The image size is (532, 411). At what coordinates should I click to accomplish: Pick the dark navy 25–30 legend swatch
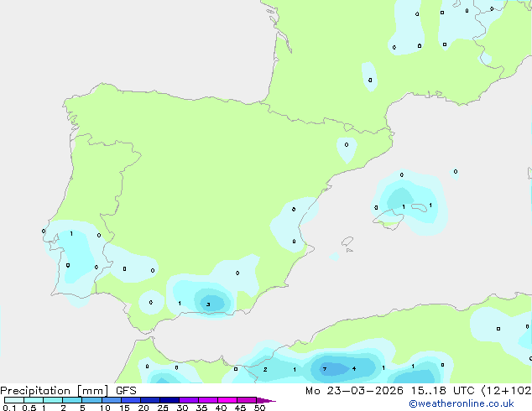[170, 400]
